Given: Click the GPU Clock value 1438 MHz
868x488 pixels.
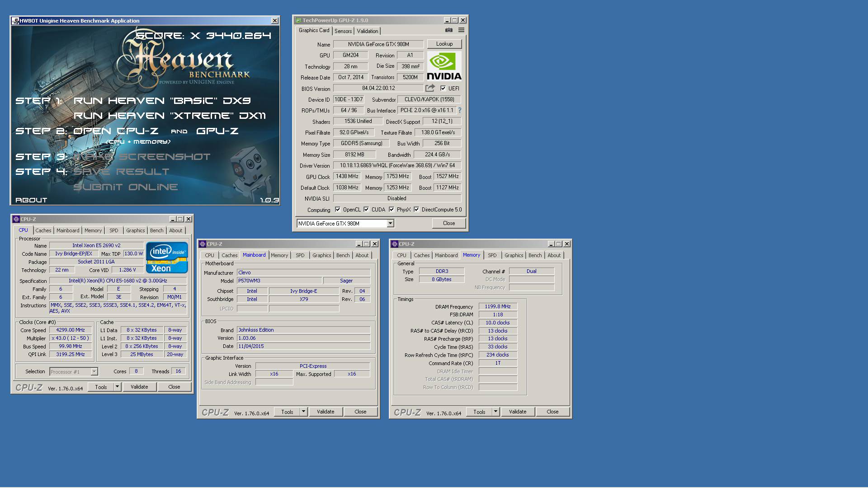Looking at the screenshot, I should coord(347,176).
